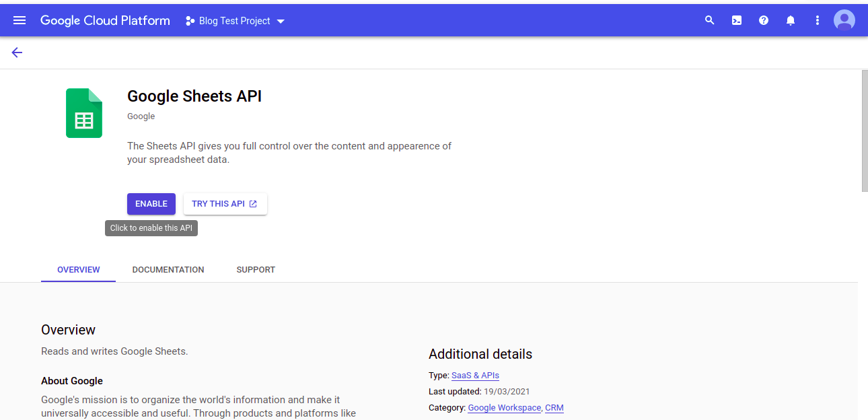Open the notifications bell
This screenshot has width=868, height=420.
[x=791, y=20]
